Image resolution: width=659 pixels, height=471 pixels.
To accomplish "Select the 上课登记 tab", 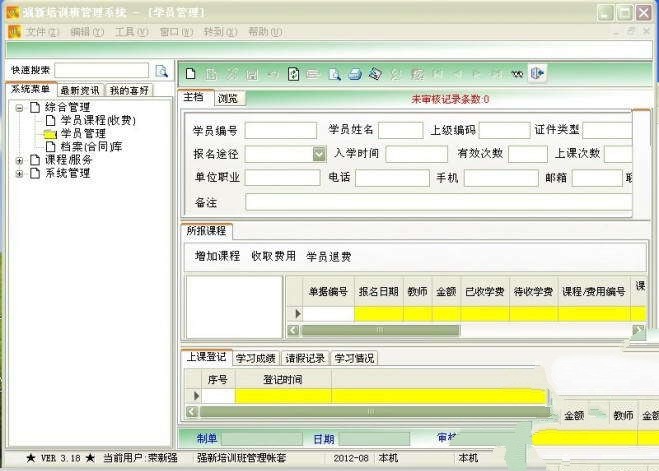I will pyautogui.click(x=206, y=357).
